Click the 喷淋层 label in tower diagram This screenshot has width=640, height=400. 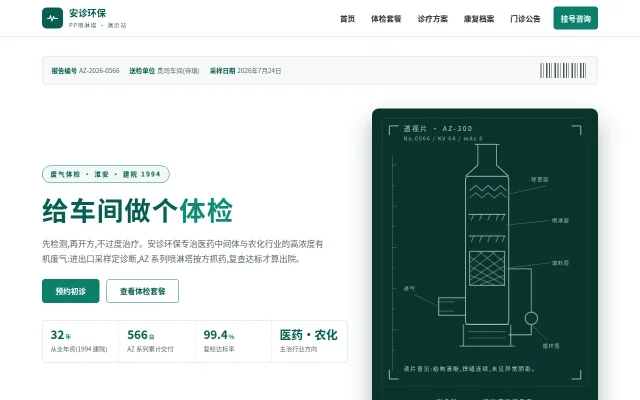560,220
